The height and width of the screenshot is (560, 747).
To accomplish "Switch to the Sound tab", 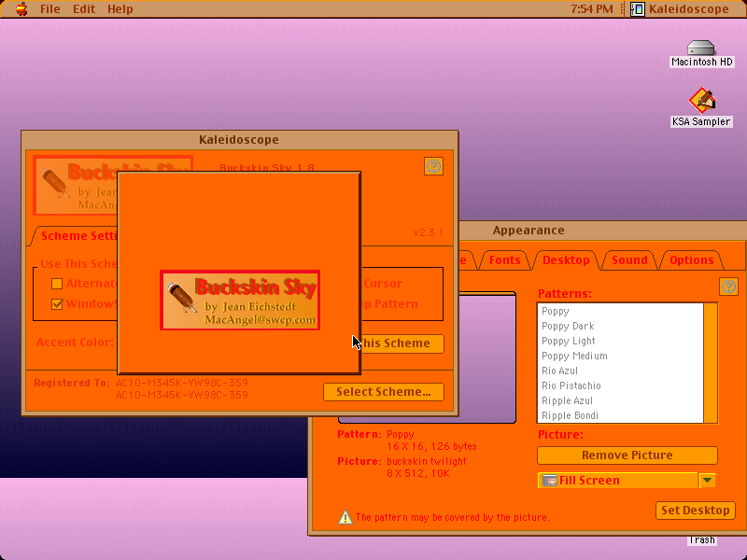I will click(629, 260).
